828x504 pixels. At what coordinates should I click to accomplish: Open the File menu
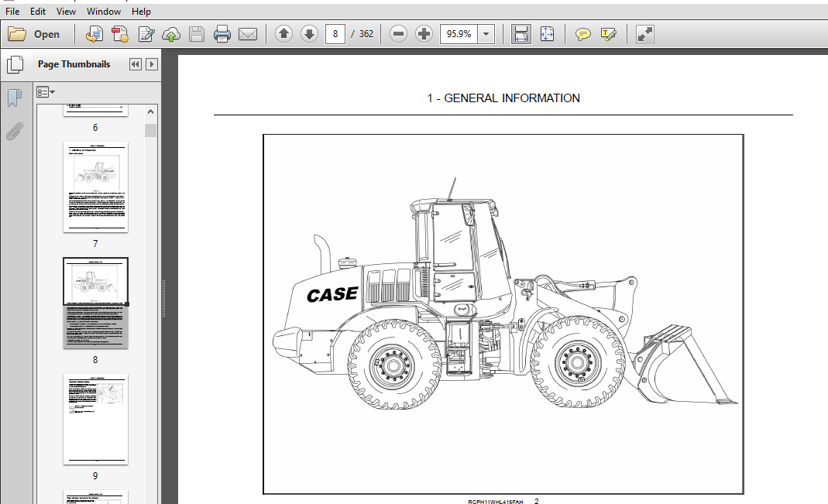click(12, 11)
